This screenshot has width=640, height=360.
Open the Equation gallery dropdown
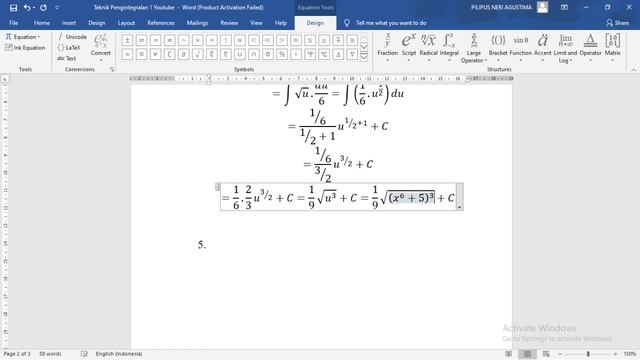pos(23,37)
